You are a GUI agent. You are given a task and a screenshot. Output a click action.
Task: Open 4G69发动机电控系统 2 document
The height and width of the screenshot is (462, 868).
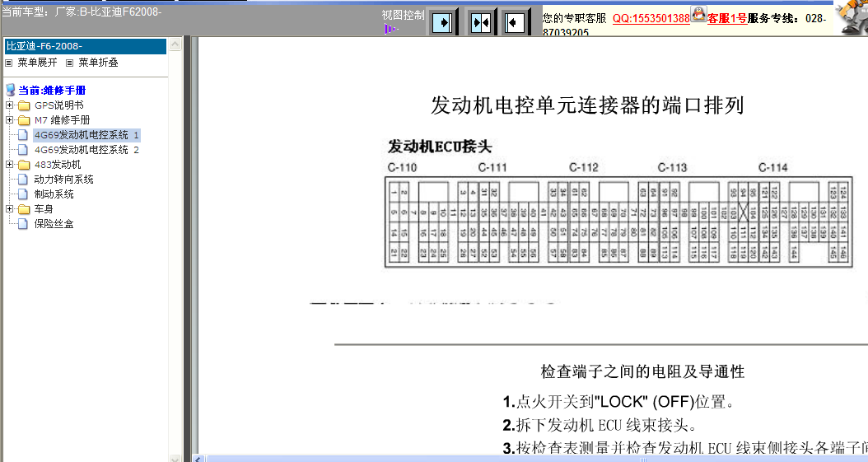pyautogui.click(x=86, y=150)
